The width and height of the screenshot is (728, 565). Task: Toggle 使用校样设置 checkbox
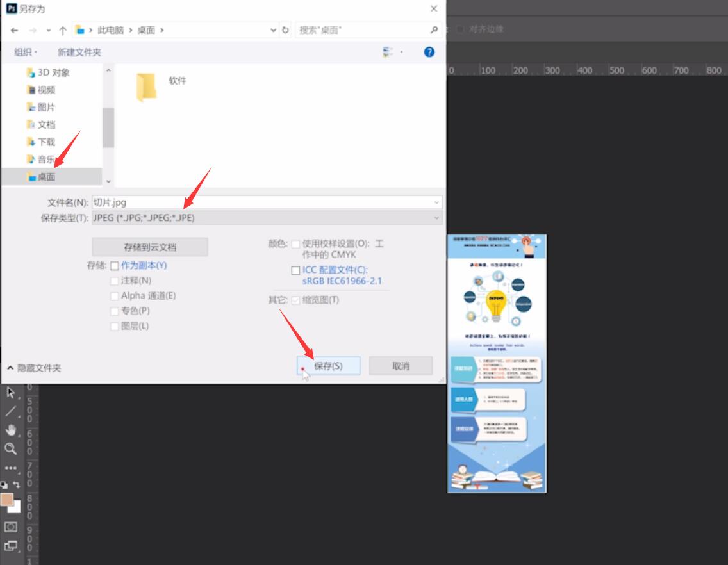click(x=295, y=244)
